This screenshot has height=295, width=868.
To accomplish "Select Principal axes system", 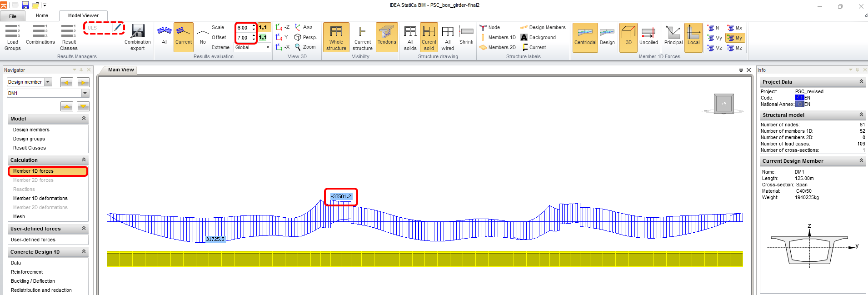I will tap(673, 37).
